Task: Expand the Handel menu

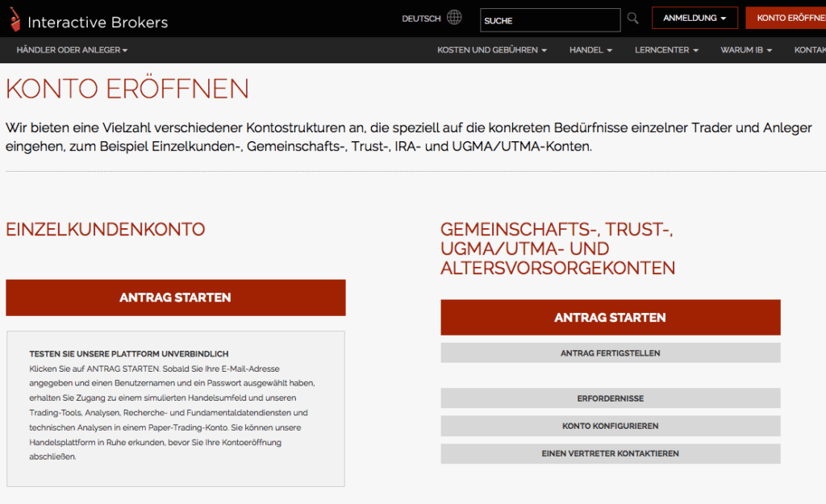Action: (590, 50)
